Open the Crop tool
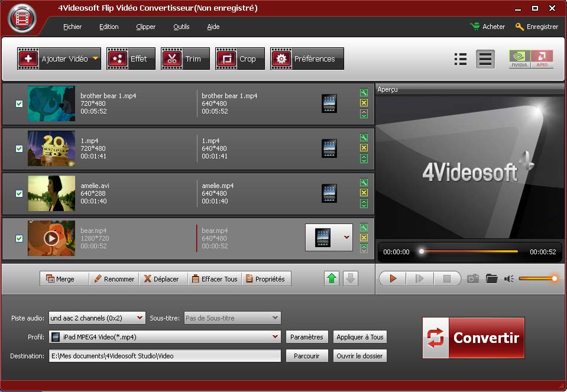 click(239, 59)
